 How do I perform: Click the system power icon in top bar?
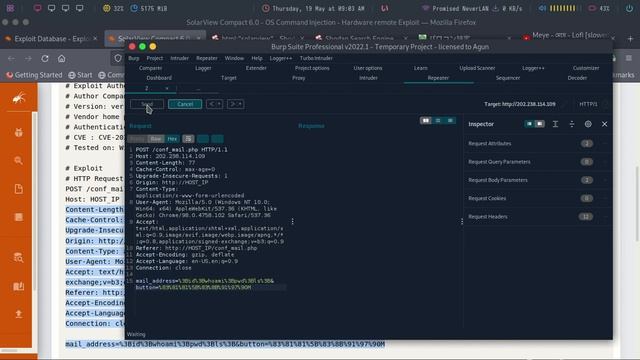point(629,8)
